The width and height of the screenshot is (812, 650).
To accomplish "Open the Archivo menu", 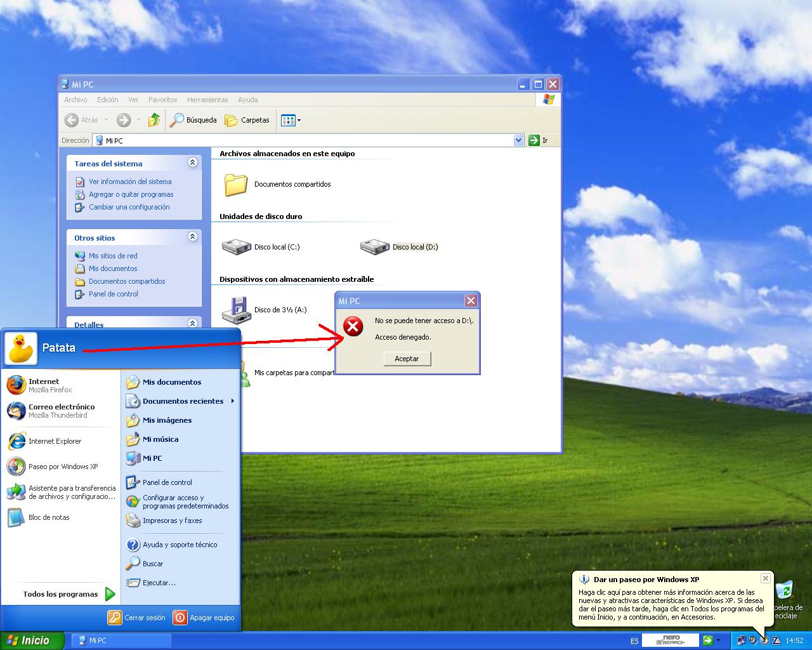I will click(x=75, y=100).
